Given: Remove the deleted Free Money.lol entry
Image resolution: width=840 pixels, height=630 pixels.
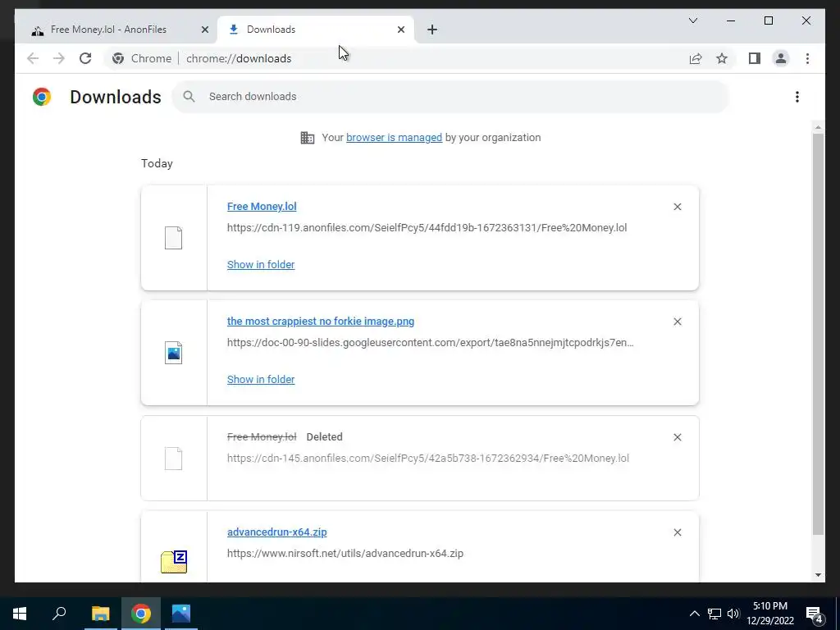Looking at the screenshot, I should [x=677, y=437].
